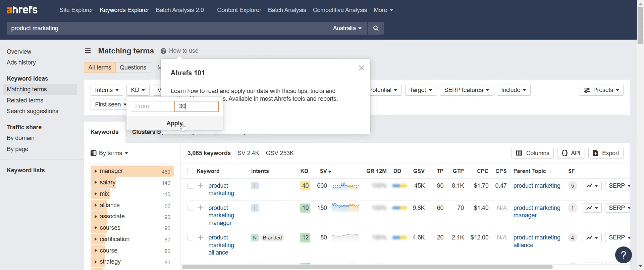This screenshot has width=644, height=270.
Task: Open Content Explorer navigation item
Action: point(239,10)
